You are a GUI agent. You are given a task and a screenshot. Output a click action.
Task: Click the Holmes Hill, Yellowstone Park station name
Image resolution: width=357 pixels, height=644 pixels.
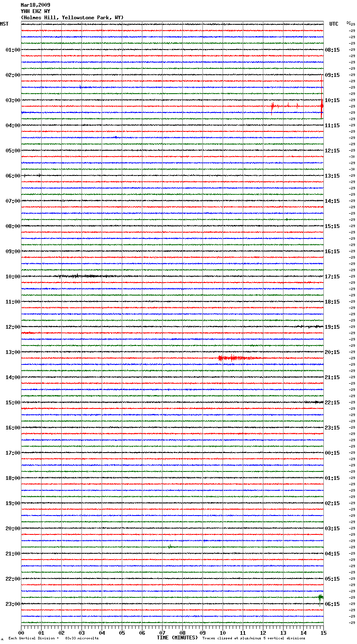click(72, 18)
